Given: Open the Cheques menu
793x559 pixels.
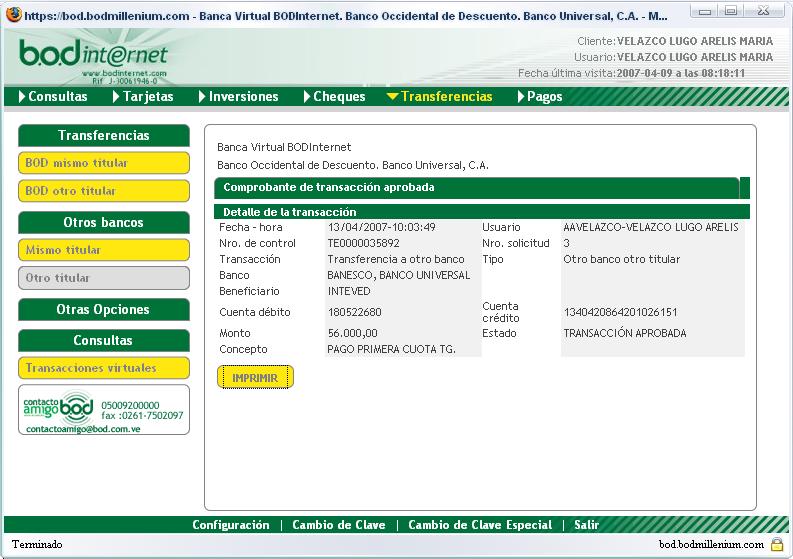Looking at the screenshot, I should [x=339, y=96].
